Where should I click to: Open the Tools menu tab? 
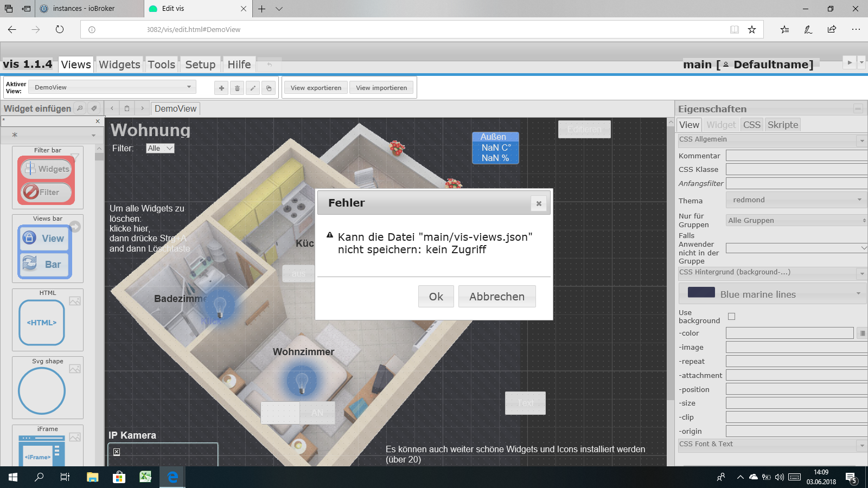(162, 65)
